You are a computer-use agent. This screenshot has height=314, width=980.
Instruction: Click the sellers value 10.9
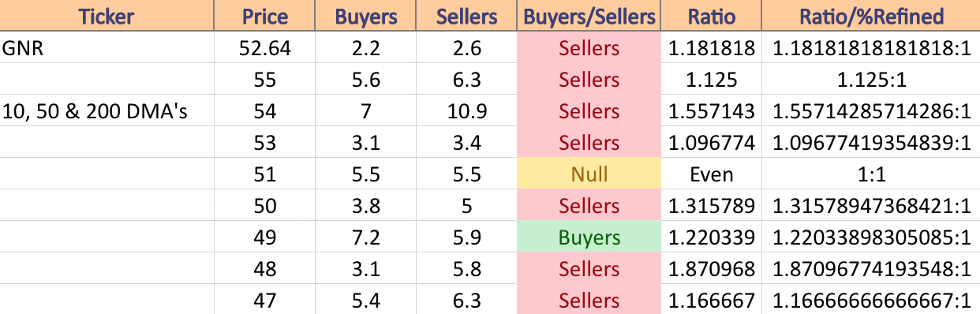tap(466, 111)
